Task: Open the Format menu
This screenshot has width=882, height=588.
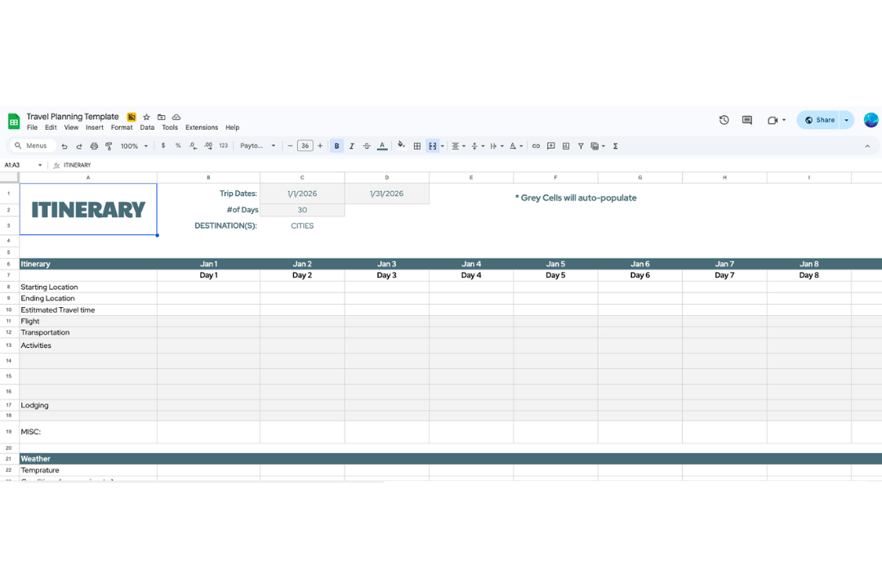Action: [122, 127]
